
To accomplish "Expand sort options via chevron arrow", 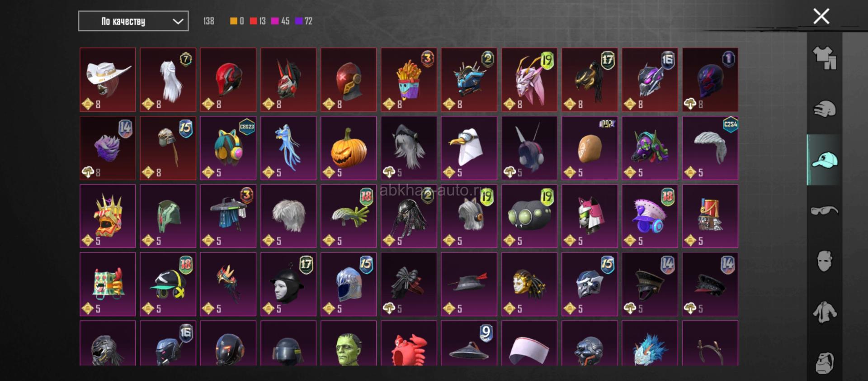I will coord(178,21).
